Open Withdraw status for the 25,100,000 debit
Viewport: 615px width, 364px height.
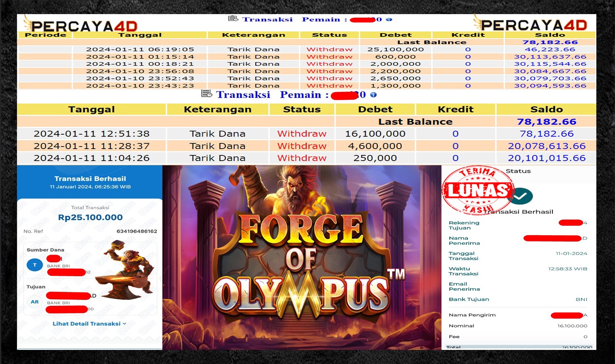coord(329,49)
